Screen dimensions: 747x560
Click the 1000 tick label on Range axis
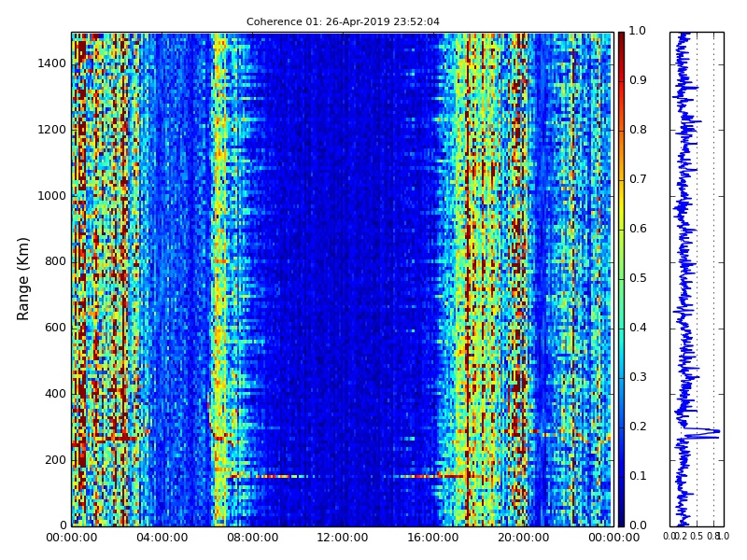pos(51,196)
